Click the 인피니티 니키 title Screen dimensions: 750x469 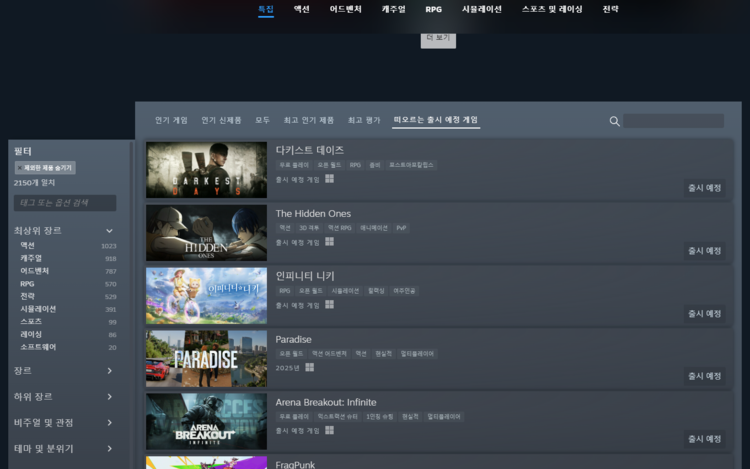[305, 276]
